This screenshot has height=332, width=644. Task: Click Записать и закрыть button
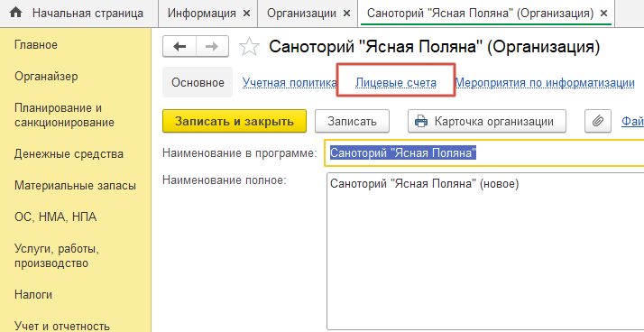click(235, 121)
